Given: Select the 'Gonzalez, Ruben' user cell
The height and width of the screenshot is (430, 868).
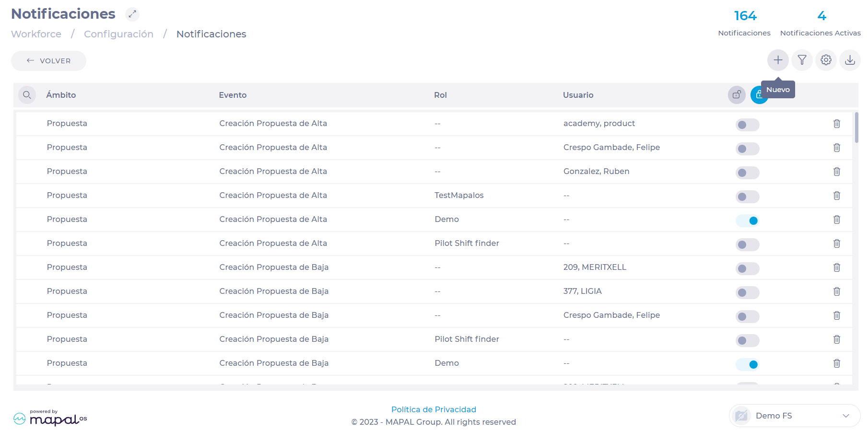Looking at the screenshot, I should click(x=596, y=171).
